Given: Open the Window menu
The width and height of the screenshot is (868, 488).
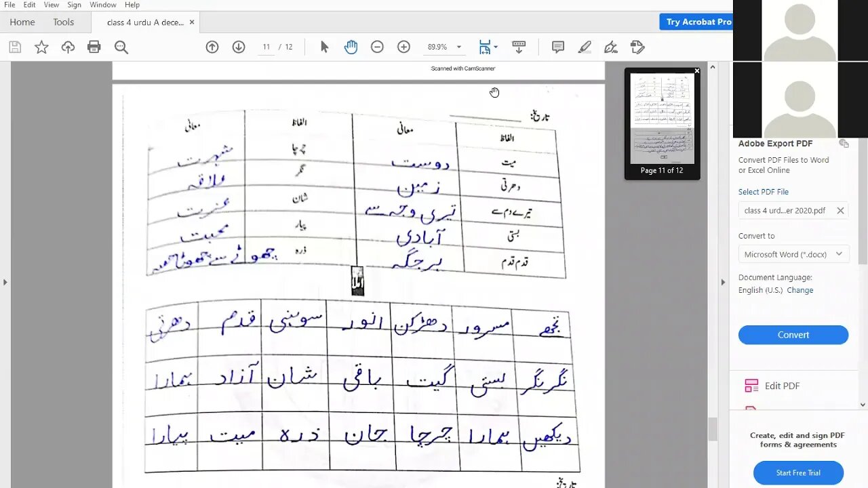Looking at the screenshot, I should [x=103, y=5].
